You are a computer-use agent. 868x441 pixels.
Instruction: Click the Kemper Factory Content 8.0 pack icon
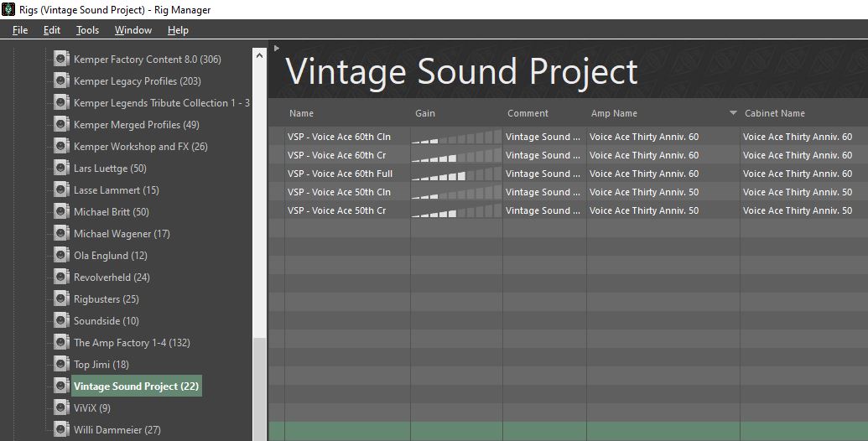tap(61, 59)
